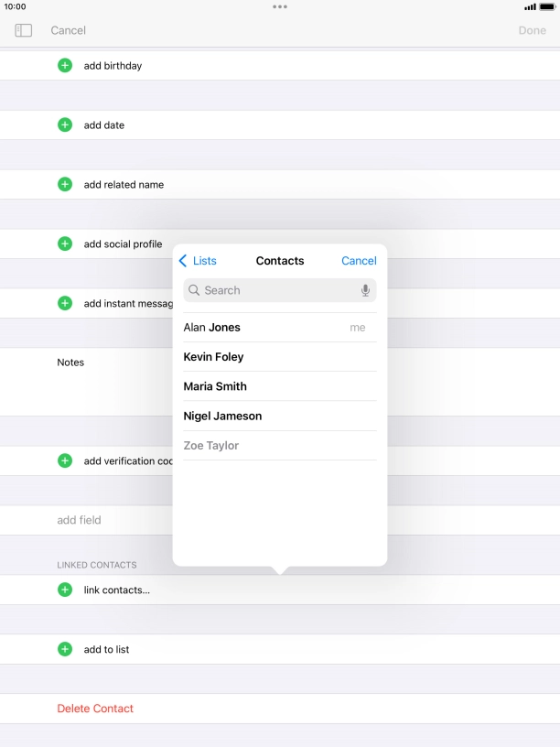The width and height of the screenshot is (560, 747).
Task: Cancel the contact picker popover
Action: 359,261
